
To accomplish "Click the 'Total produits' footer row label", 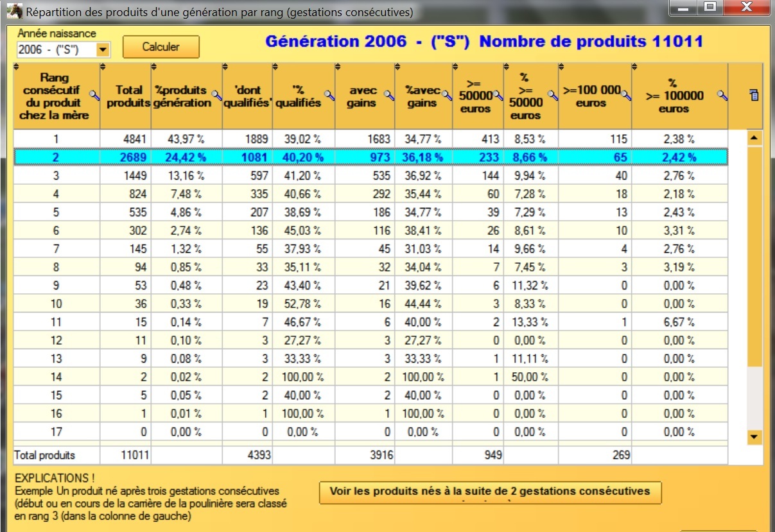I will pyautogui.click(x=45, y=456).
